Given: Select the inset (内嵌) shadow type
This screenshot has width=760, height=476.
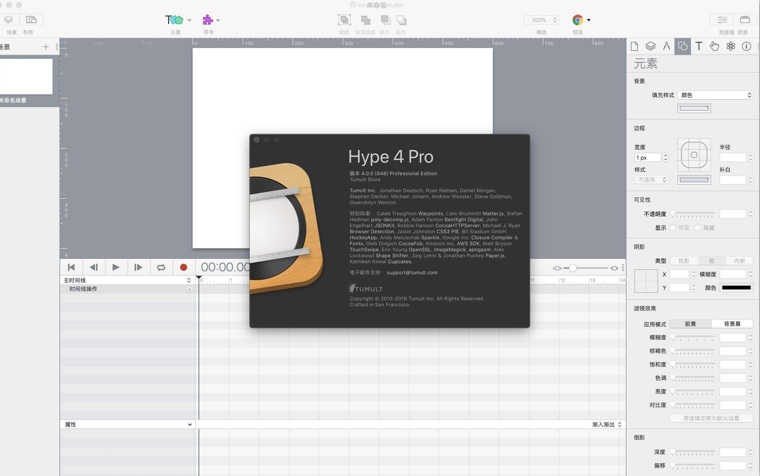Looking at the screenshot, I should pyautogui.click(x=739, y=261).
